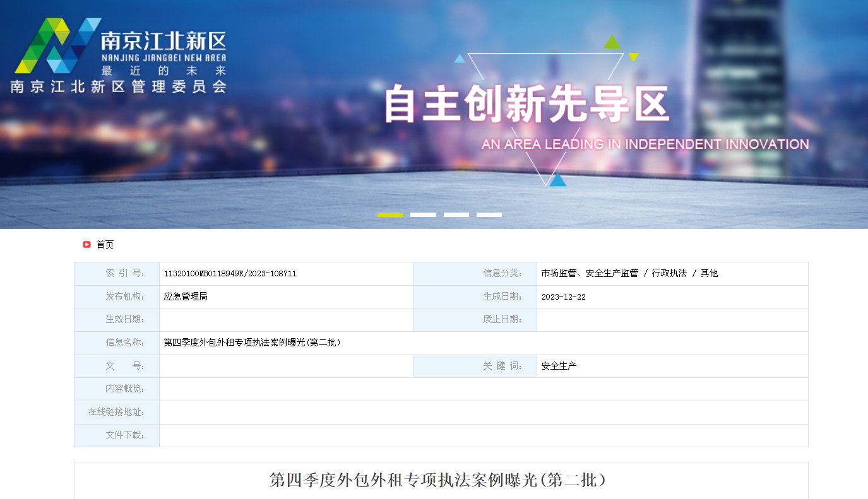Switch to the second banner slide indicator

[423, 215]
